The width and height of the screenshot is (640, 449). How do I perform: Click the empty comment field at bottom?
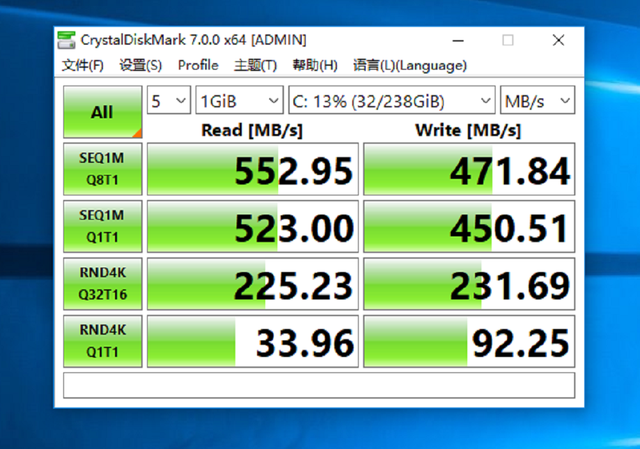319,385
